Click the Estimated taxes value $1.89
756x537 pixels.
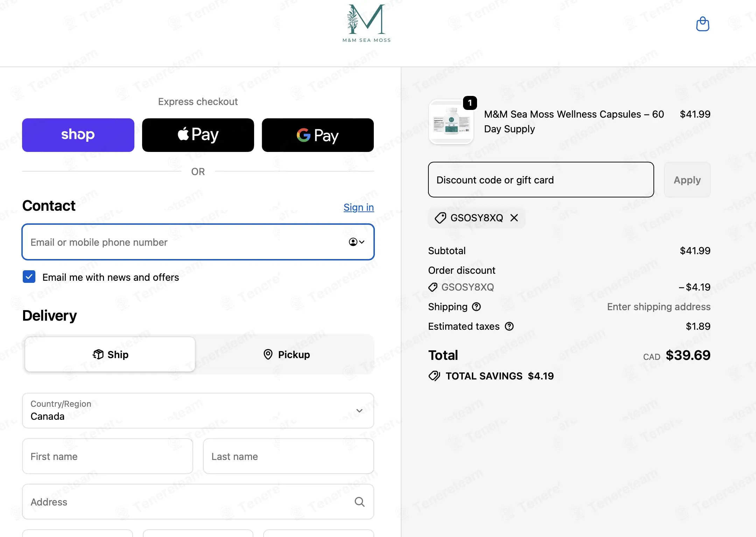[x=698, y=326]
